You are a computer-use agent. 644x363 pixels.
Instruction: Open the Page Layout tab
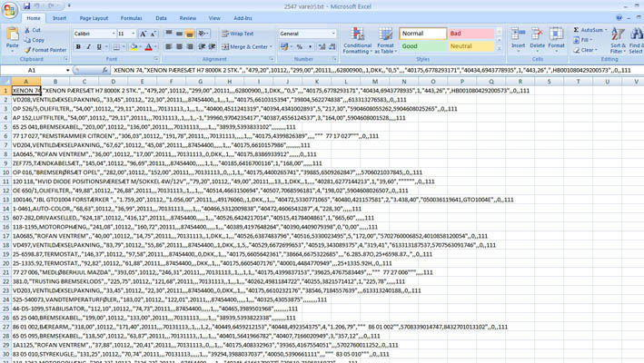[94, 18]
